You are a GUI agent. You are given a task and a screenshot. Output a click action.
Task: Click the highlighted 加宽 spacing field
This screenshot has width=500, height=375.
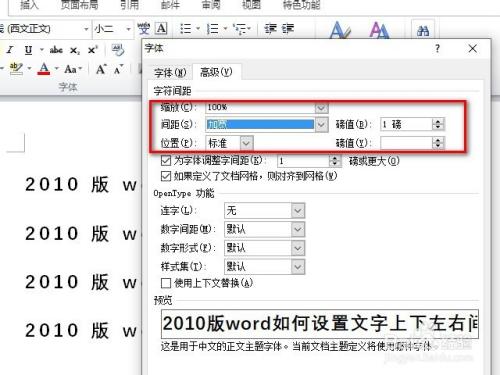tap(260, 125)
